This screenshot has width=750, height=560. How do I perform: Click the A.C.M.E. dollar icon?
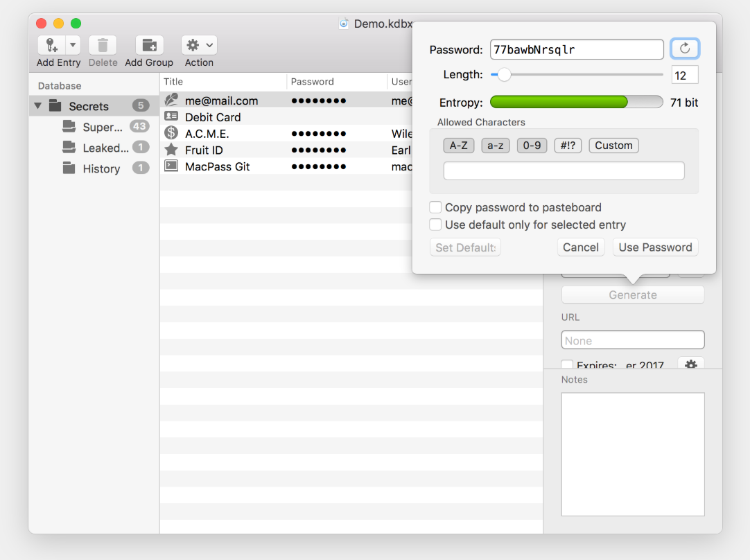171,133
